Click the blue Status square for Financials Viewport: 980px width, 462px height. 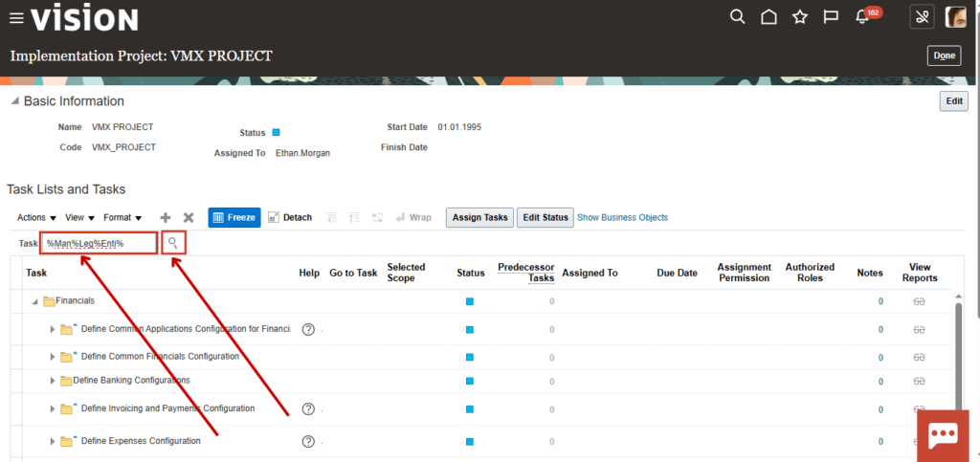click(x=469, y=301)
